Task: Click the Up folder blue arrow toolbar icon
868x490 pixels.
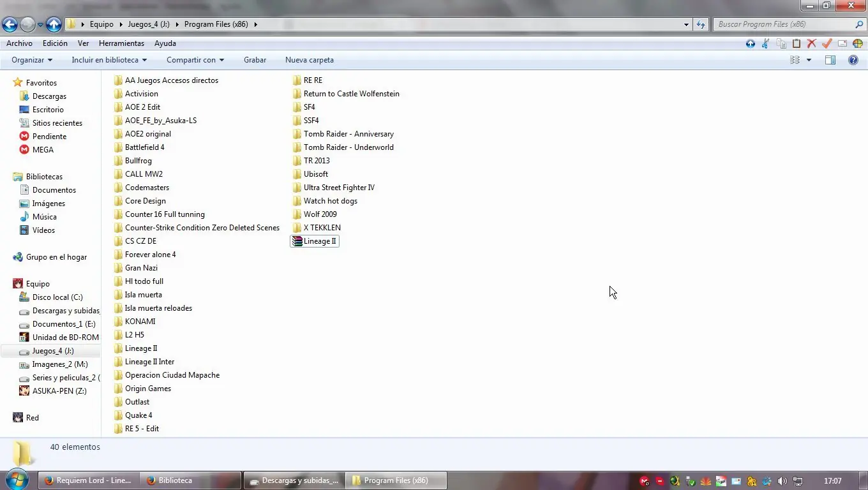Action: (751, 43)
